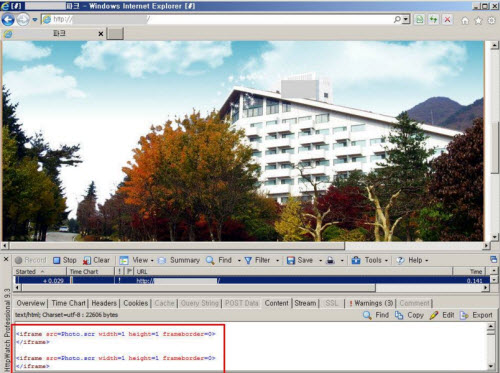500x373 pixels.
Task: Open the Tools gear icon
Action: click(492, 21)
